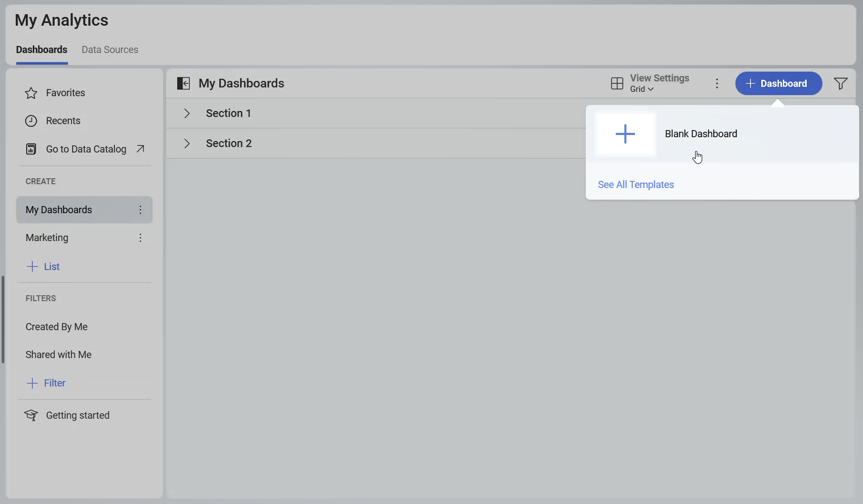Expand Section 2

click(187, 143)
